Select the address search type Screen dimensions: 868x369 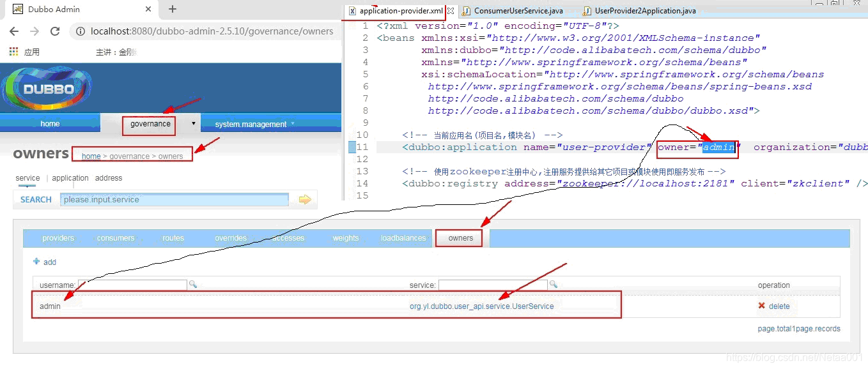coord(109,178)
